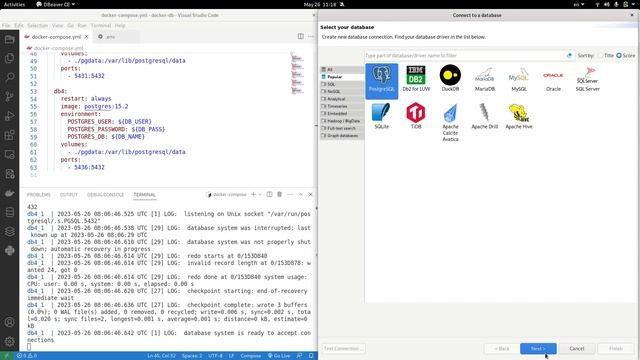The width and height of the screenshot is (640, 360).
Task: Open VS Code editor more actions menu
Action: pos(311,36)
